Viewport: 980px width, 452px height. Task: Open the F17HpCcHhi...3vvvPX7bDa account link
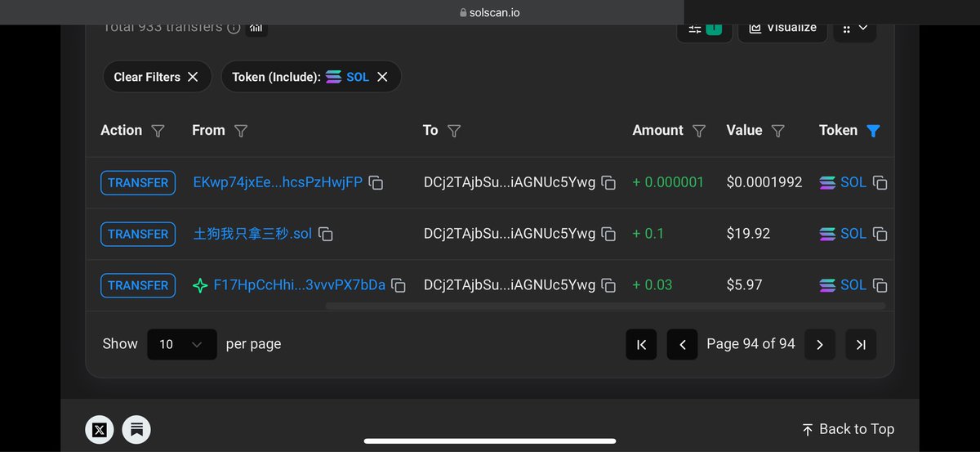[299, 285]
